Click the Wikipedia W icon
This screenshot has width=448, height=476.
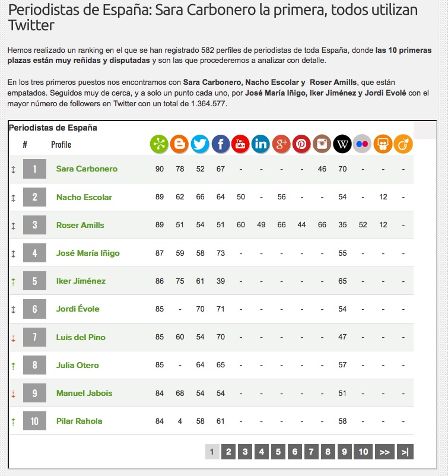pos(342,144)
